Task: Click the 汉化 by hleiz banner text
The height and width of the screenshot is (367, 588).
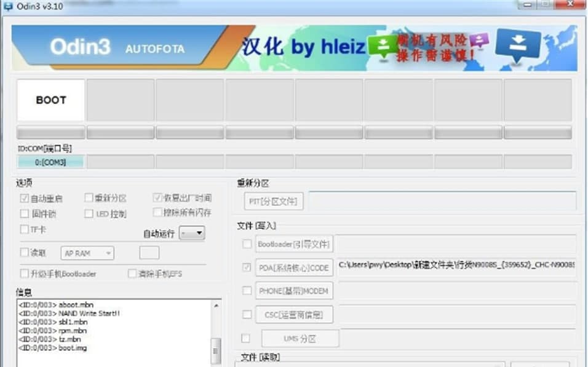Action: [303, 47]
